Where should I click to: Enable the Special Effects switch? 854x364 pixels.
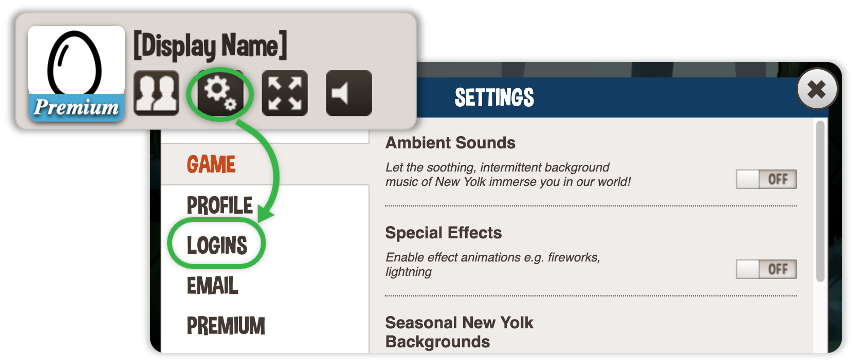pyautogui.click(x=766, y=269)
